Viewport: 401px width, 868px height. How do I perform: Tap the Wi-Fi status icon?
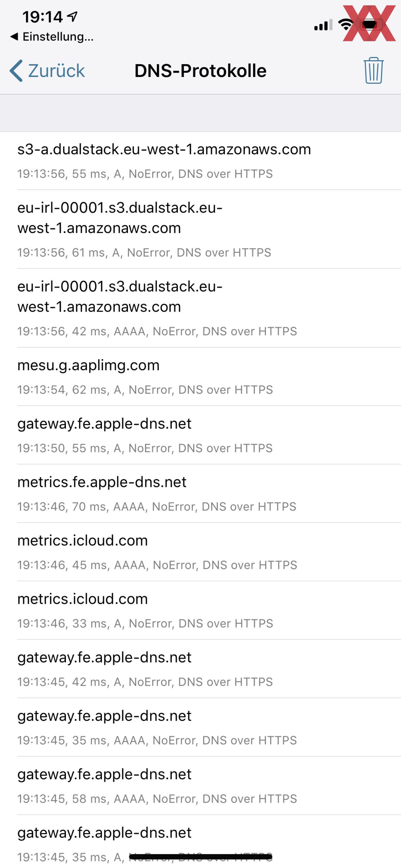[x=345, y=24]
